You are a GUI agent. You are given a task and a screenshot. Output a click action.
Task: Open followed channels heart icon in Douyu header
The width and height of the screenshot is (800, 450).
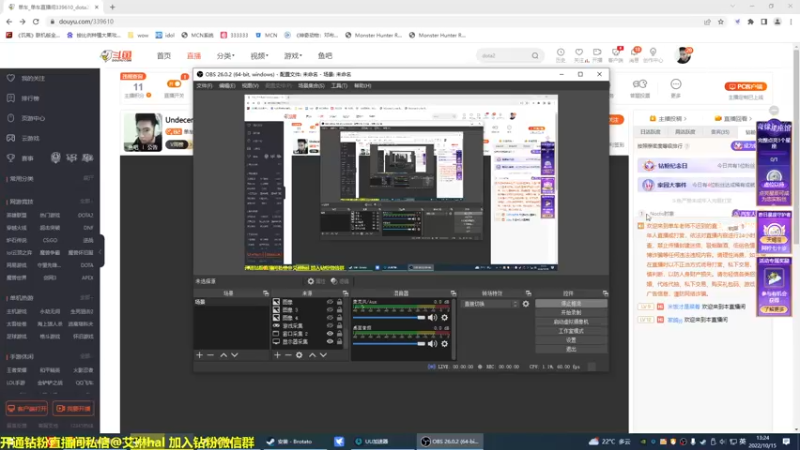[x=579, y=53]
